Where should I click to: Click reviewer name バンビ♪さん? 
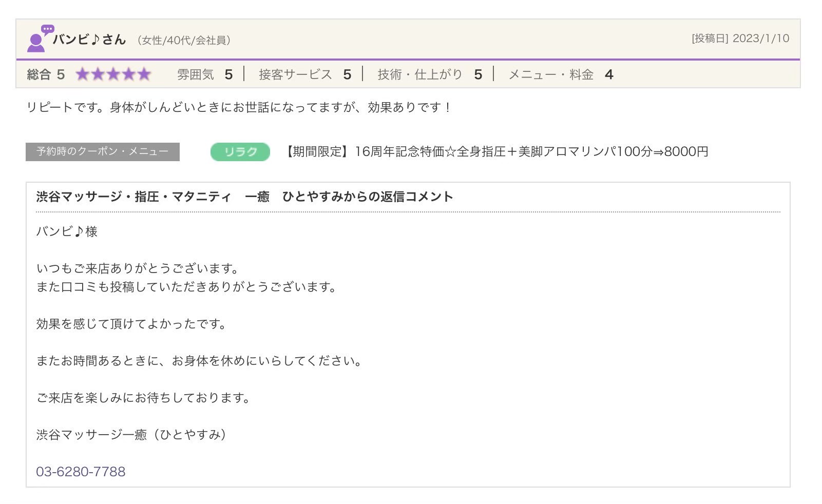(x=89, y=40)
